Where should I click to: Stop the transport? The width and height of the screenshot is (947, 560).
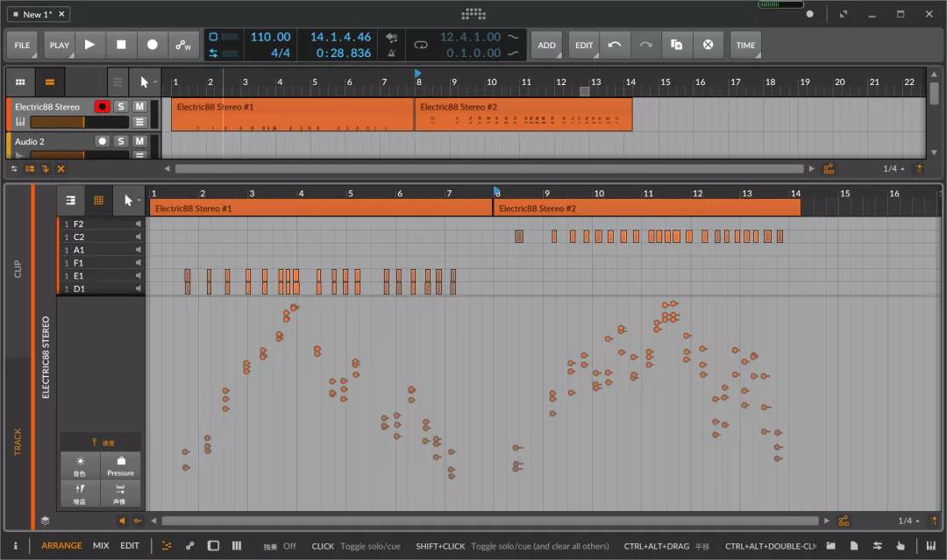click(121, 45)
